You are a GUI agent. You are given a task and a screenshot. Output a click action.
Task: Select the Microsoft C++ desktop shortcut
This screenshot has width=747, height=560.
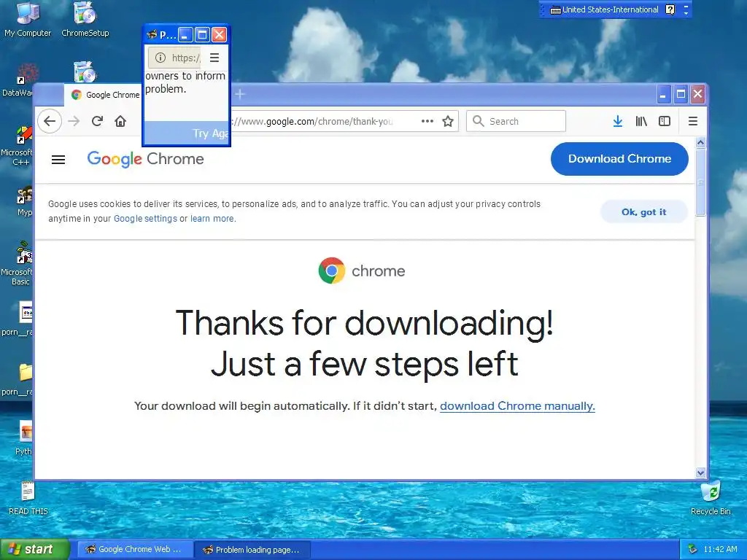(x=19, y=145)
